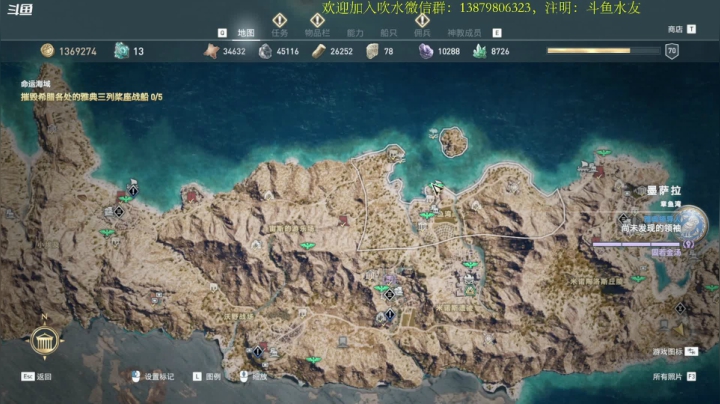Click the 固若金汤 fortified status label
The height and width of the screenshot is (404, 720).
666,252
